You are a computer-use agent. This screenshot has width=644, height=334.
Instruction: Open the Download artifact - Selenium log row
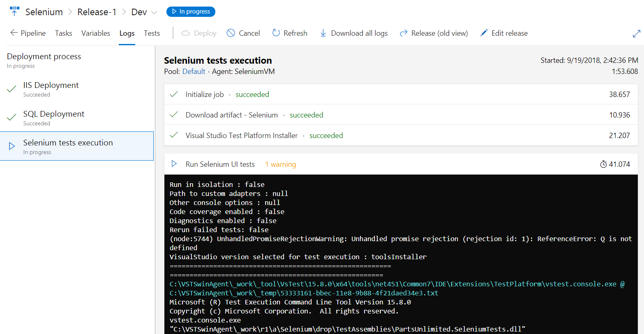tap(401, 115)
